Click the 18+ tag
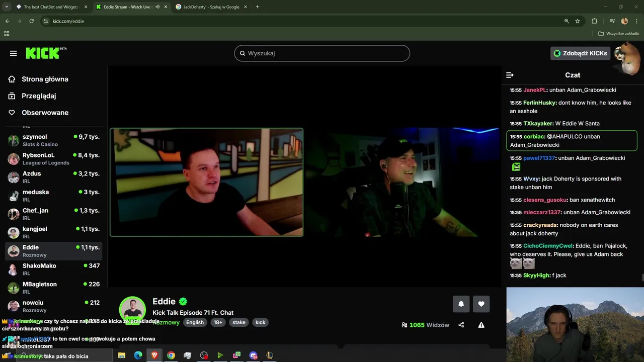Viewport: 644px width, 362px height. click(217, 322)
